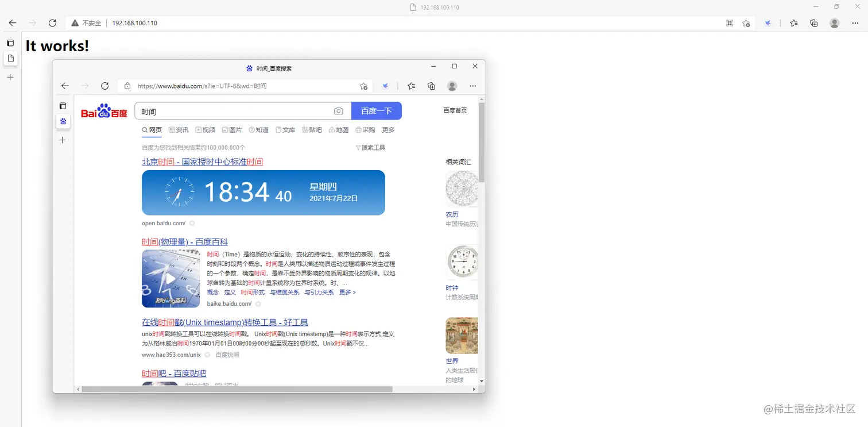Open the 概念 sub-link
868x427 pixels.
pyautogui.click(x=213, y=293)
